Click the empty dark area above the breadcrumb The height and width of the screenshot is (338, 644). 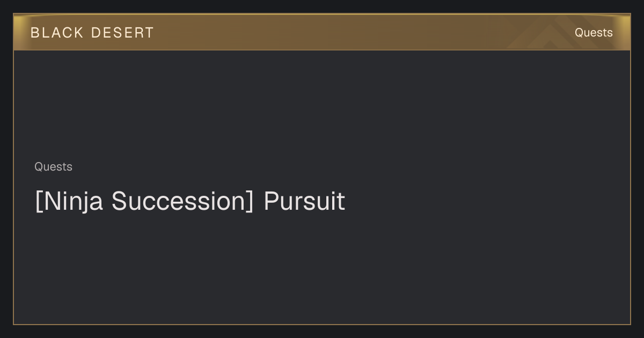pyautogui.click(x=322, y=105)
